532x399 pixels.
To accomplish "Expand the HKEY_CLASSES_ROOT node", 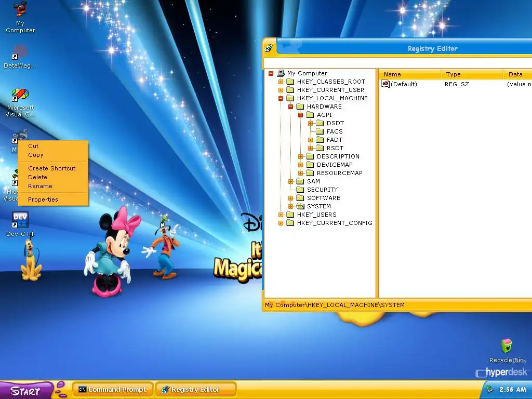I will 281,82.
